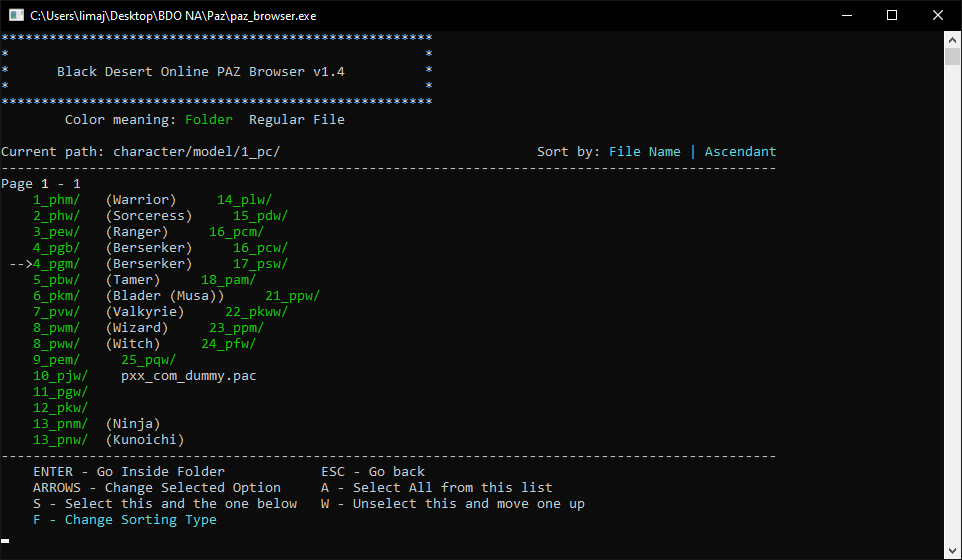Viewport: 962px width, 560px height.
Task: Close the paz_browser.exe window
Action: pyautogui.click(x=938, y=15)
